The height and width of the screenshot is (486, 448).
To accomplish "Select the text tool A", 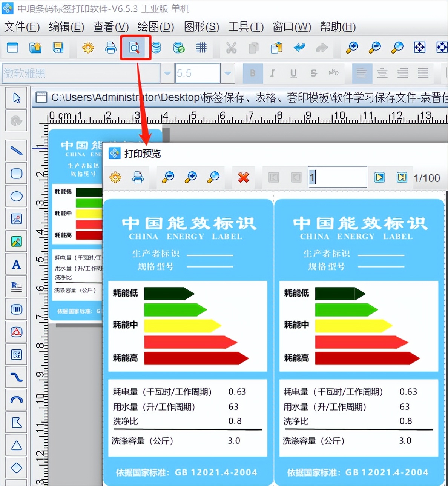I will click(x=16, y=264).
